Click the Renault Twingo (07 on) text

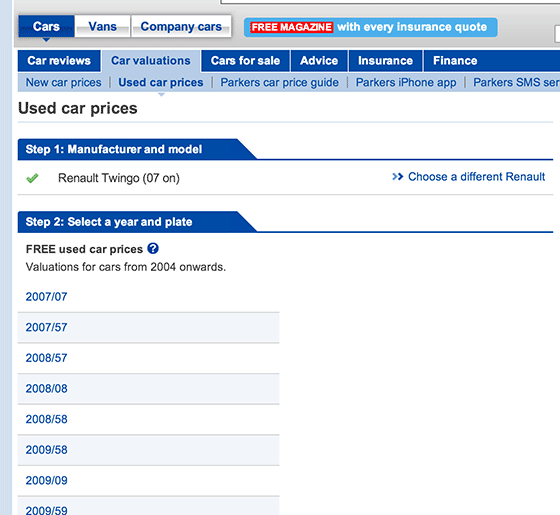click(119, 178)
